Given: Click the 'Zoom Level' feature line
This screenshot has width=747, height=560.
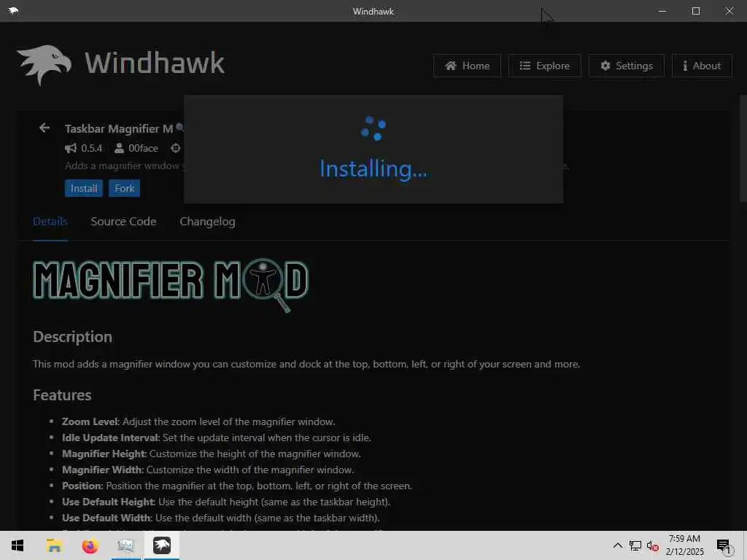Looking at the screenshot, I should coord(198,421).
